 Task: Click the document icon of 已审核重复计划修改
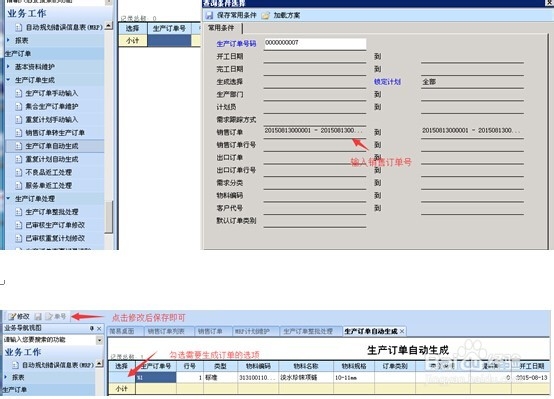[19, 238]
